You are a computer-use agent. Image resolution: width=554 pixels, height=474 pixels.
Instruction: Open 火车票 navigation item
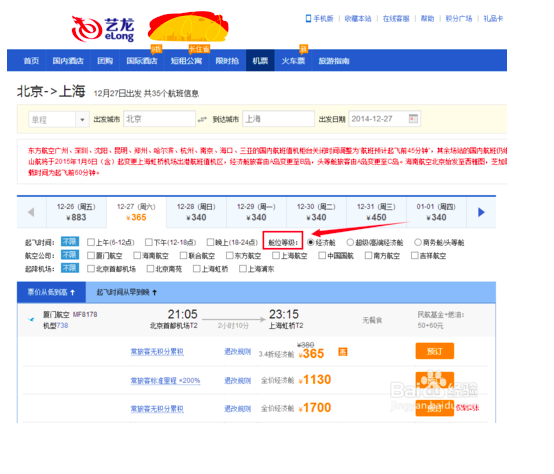pos(293,61)
